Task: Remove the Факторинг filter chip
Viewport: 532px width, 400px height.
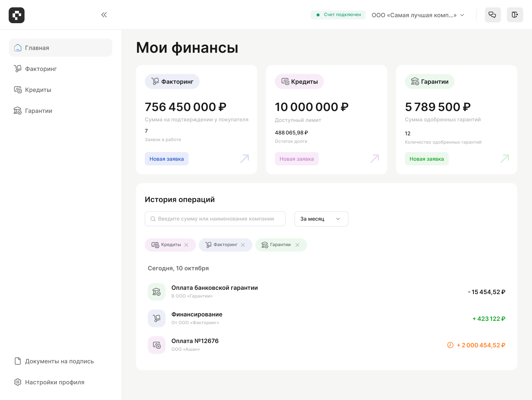Action: [x=243, y=245]
